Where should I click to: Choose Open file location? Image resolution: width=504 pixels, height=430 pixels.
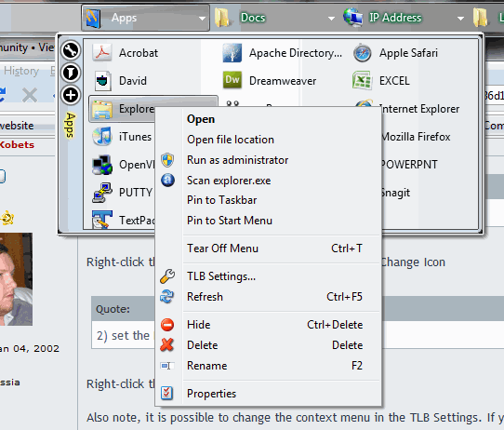(x=268, y=140)
